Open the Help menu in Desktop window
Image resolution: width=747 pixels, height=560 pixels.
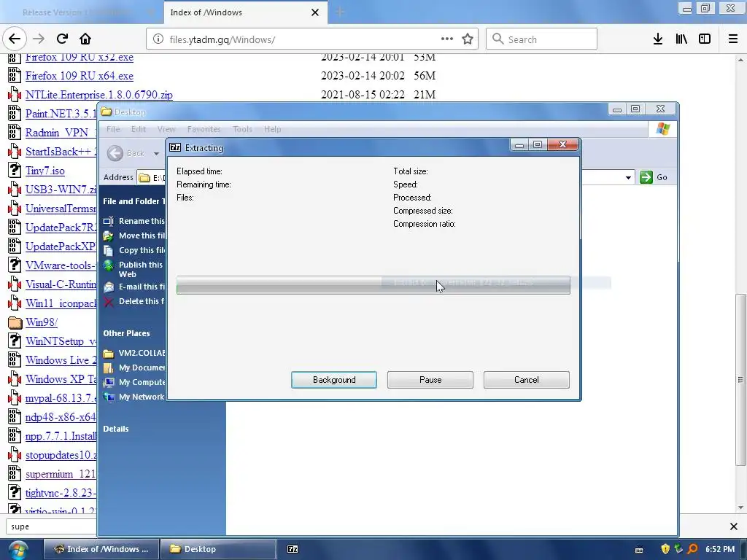pos(273,129)
